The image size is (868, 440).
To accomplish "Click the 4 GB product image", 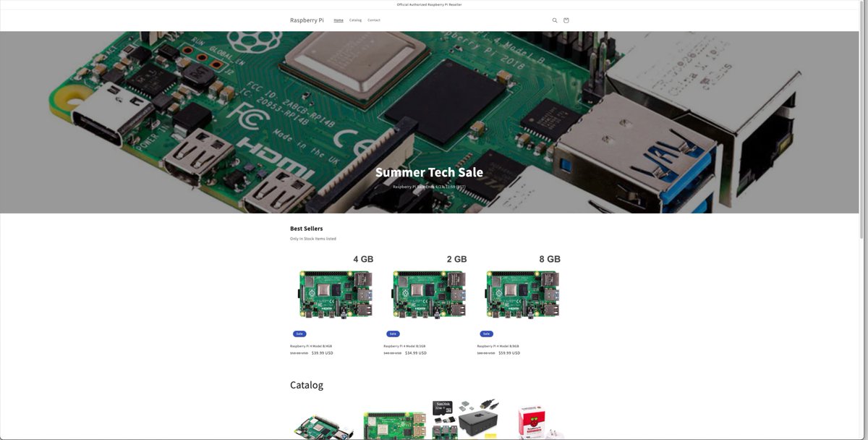I will [x=334, y=293].
